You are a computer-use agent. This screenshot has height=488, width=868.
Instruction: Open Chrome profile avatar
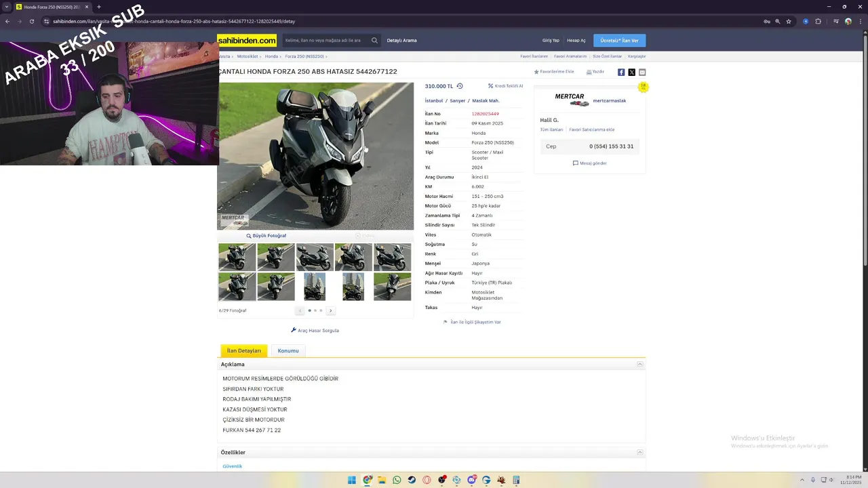pos(848,21)
